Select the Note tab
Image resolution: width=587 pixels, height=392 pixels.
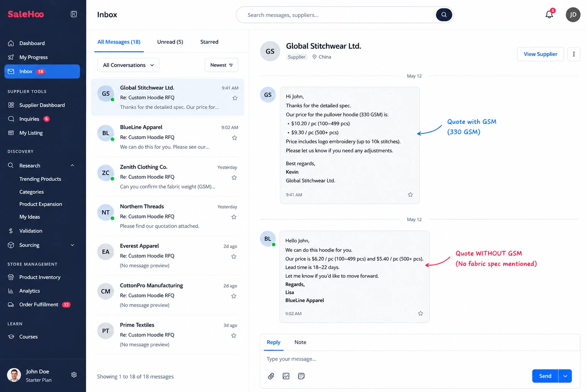[300, 342]
